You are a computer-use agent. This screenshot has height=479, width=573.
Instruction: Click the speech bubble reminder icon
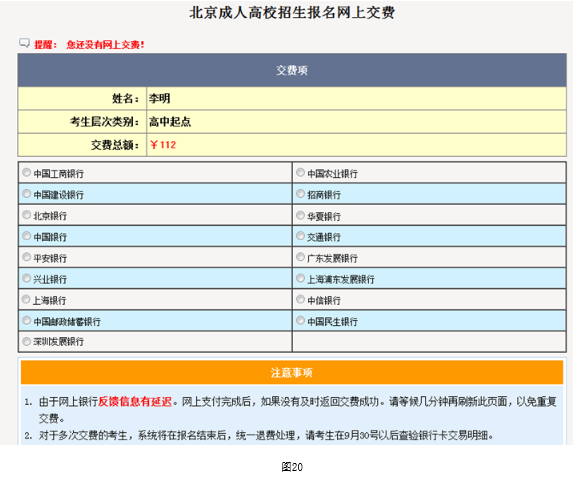pos(24,43)
